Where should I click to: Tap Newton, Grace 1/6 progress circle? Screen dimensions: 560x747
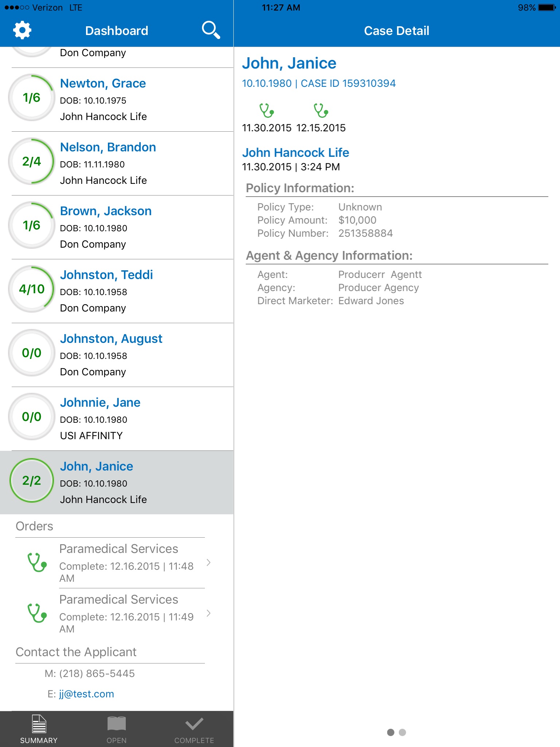(x=32, y=98)
